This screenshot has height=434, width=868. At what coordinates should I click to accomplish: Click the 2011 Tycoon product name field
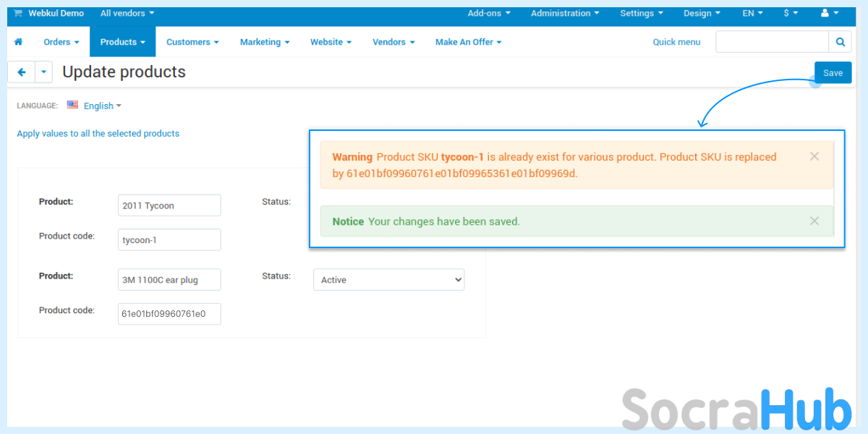[169, 205]
